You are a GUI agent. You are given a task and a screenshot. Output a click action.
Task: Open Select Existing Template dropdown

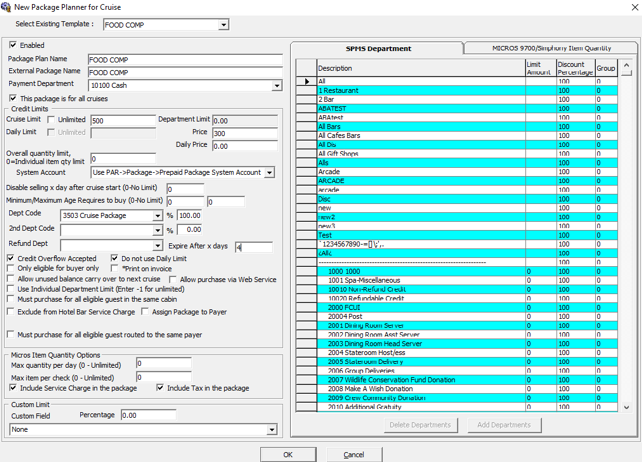click(223, 25)
